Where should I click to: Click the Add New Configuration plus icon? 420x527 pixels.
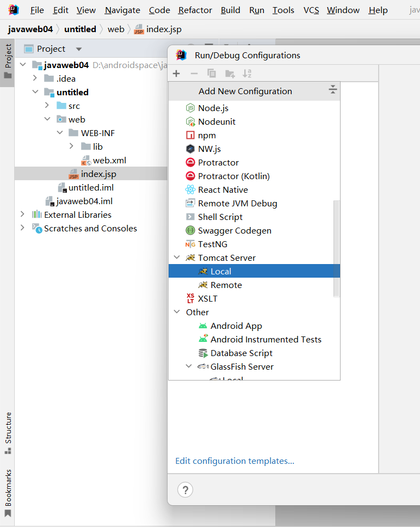tap(176, 73)
